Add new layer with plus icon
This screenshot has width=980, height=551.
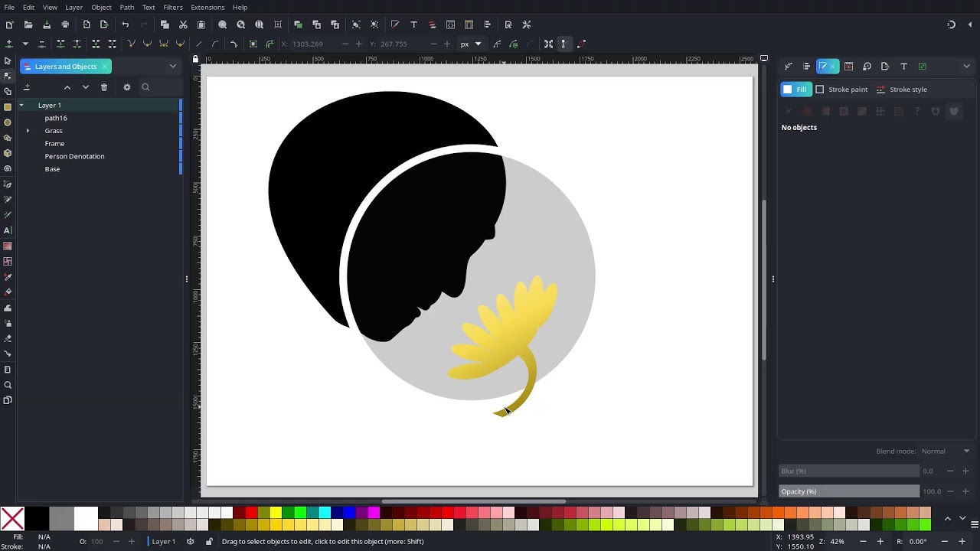(x=26, y=87)
